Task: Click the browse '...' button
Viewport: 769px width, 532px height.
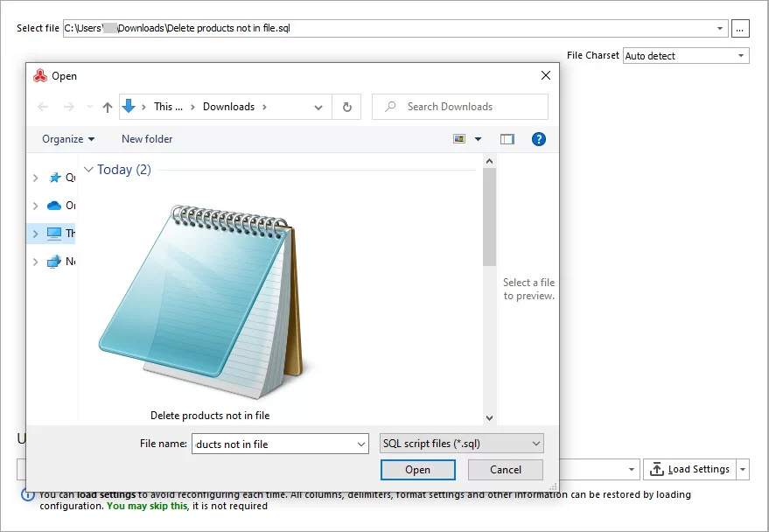Action: (740, 29)
